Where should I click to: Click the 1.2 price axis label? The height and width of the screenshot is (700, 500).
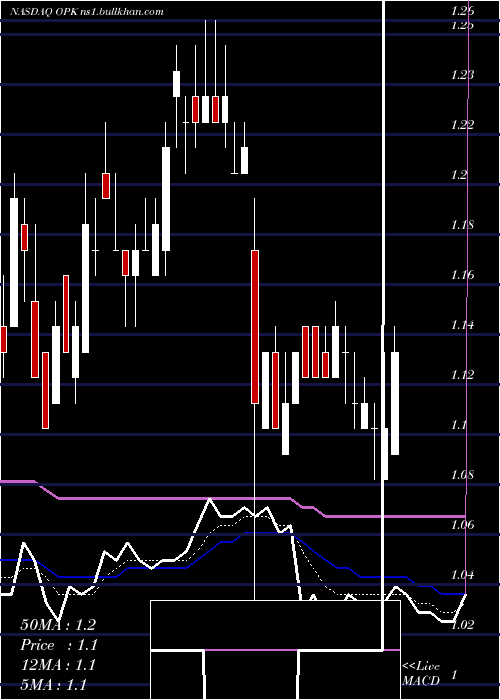click(x=458, y=175)
